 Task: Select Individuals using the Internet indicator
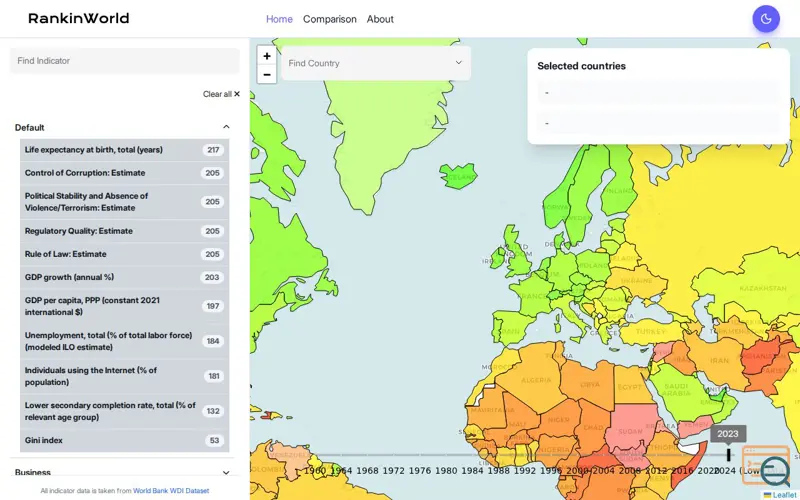click(x=124, y=377)
